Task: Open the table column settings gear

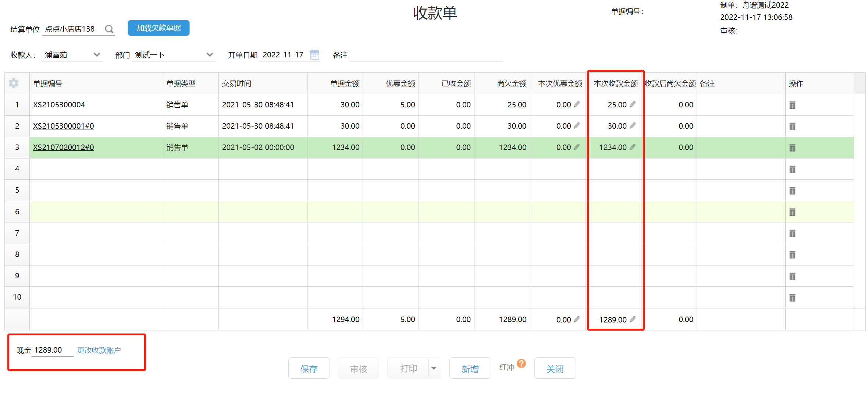Action: (x=14, y=83)
